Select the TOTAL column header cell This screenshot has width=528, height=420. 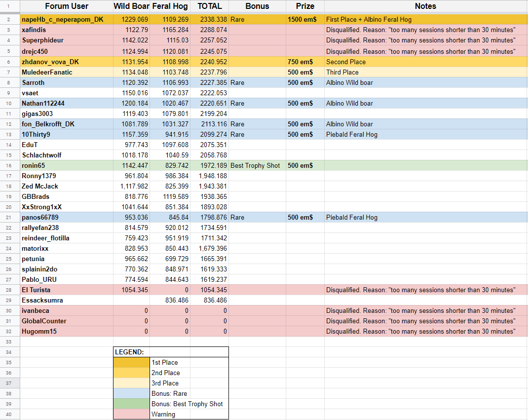(210, 6)
